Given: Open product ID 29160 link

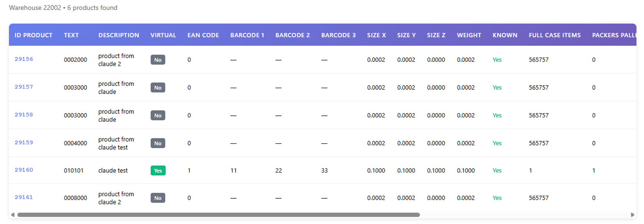Looking at the screenshot, I should point(24,170).
